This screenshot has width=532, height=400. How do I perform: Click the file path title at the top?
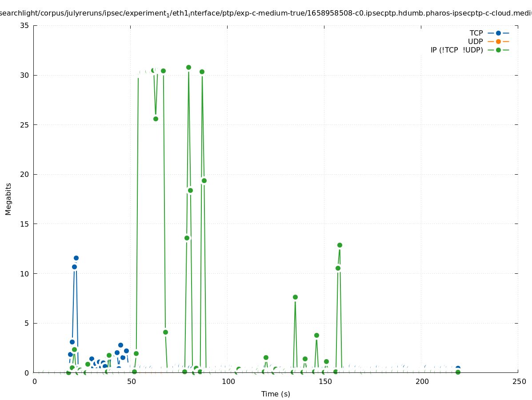click(266, 13)
